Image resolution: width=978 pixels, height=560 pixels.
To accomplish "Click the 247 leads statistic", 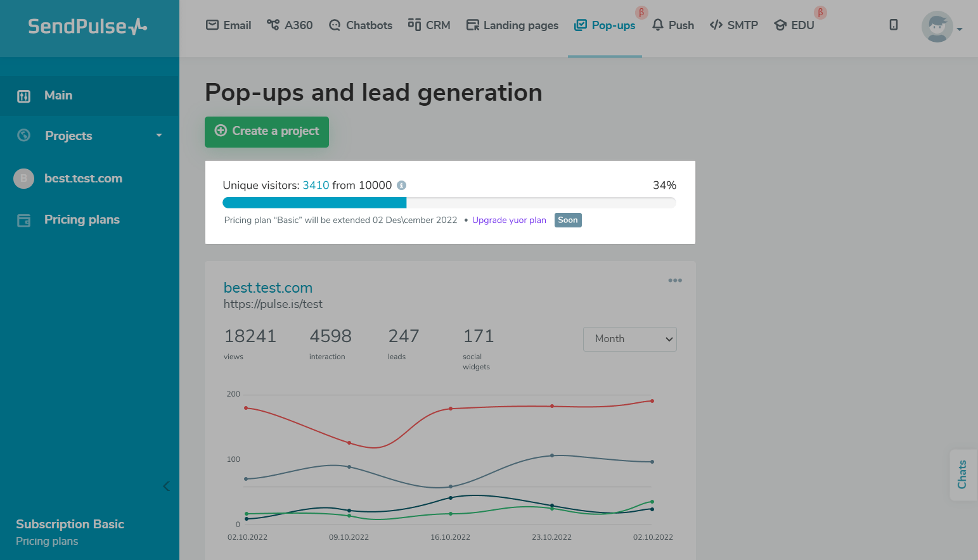I will 404,336.
